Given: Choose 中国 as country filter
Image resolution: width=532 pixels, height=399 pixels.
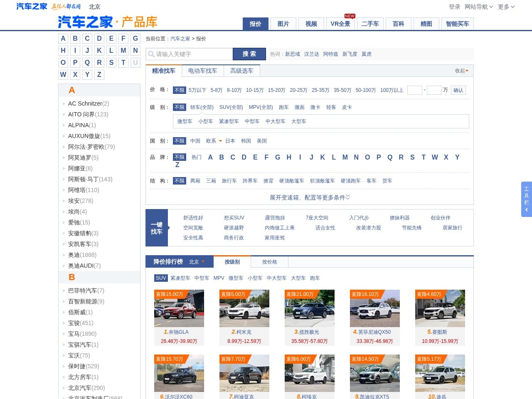Looking at the screenshot, I should click(x=195, y=141).
